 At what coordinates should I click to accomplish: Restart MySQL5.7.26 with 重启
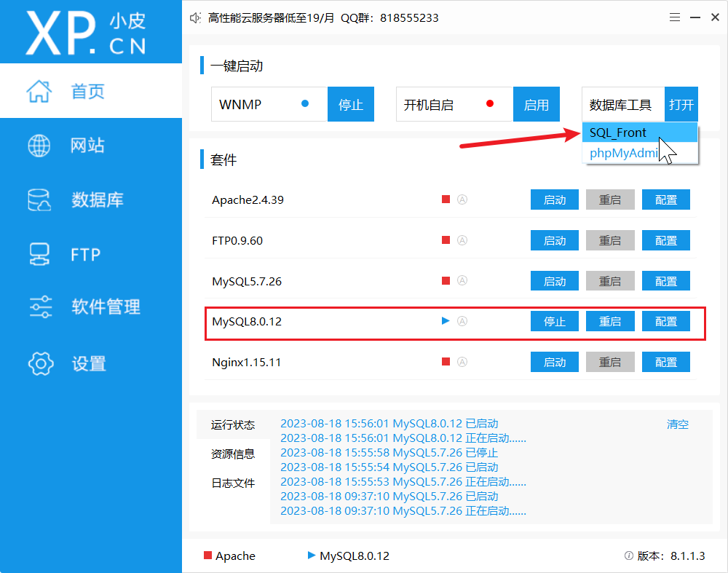pyautogui.click(x=610, y=281)
